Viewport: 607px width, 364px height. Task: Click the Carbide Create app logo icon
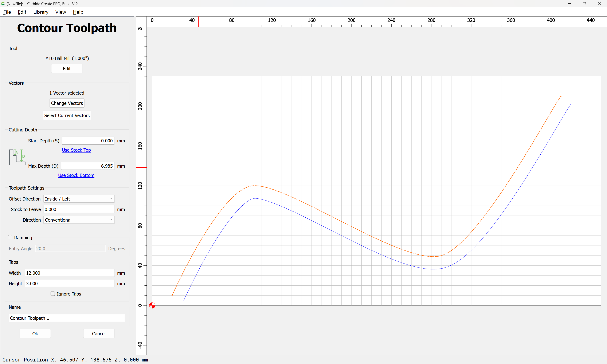pyautogui.click(x=3, y=4)
